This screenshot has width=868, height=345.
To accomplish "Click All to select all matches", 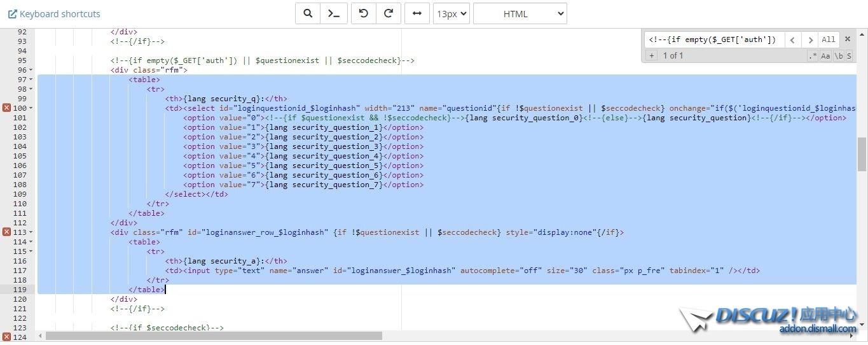I will (829, 39).
